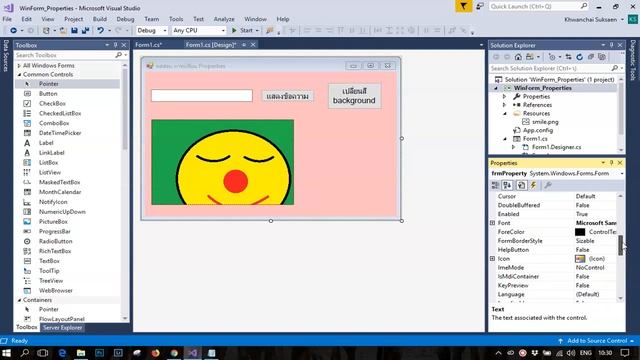640x360 pixels.
Task: Expand Form1.Designer.cs node
Action: coord(514,147)
